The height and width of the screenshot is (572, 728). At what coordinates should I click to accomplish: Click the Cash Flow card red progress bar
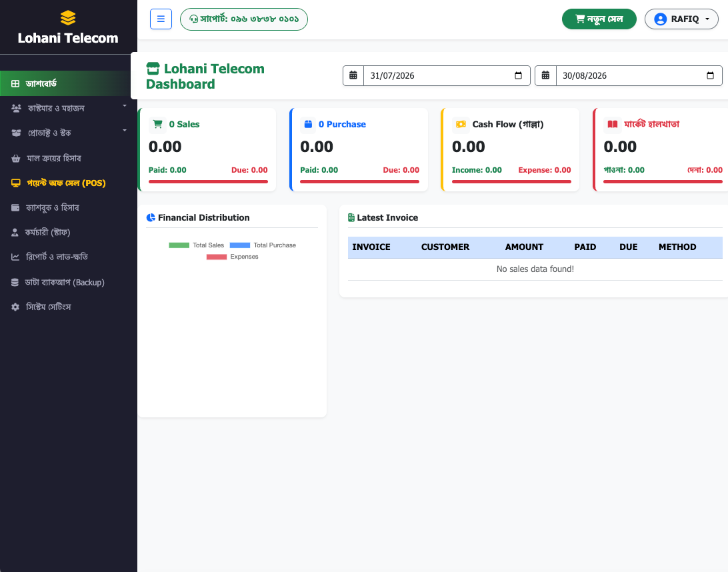(511, 181)
